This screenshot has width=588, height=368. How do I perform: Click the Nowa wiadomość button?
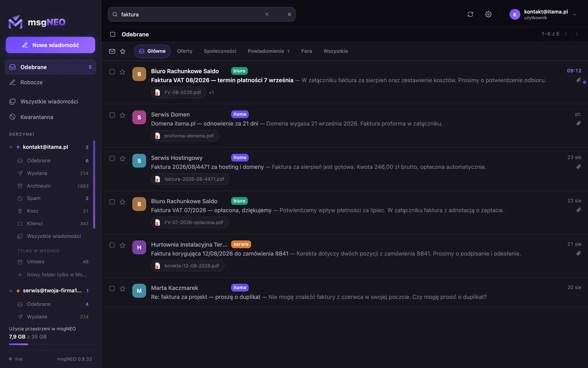coord(50,45)
